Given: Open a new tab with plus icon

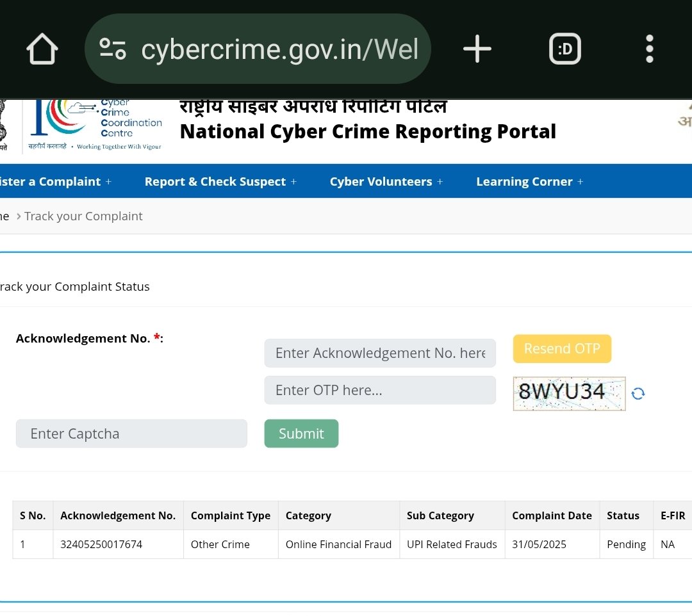Looking at the screenshot, I should (477, 49).
